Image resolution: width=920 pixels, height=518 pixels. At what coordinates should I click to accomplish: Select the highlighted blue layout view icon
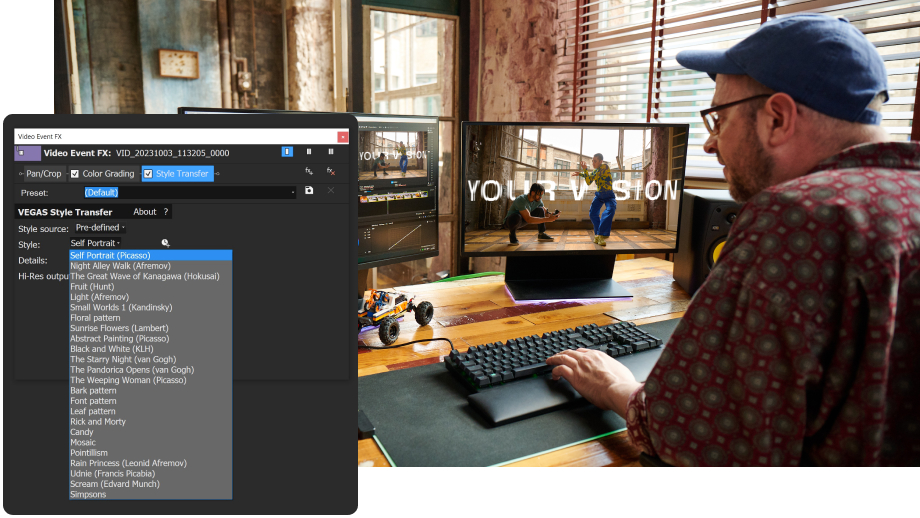click(287, 152)
